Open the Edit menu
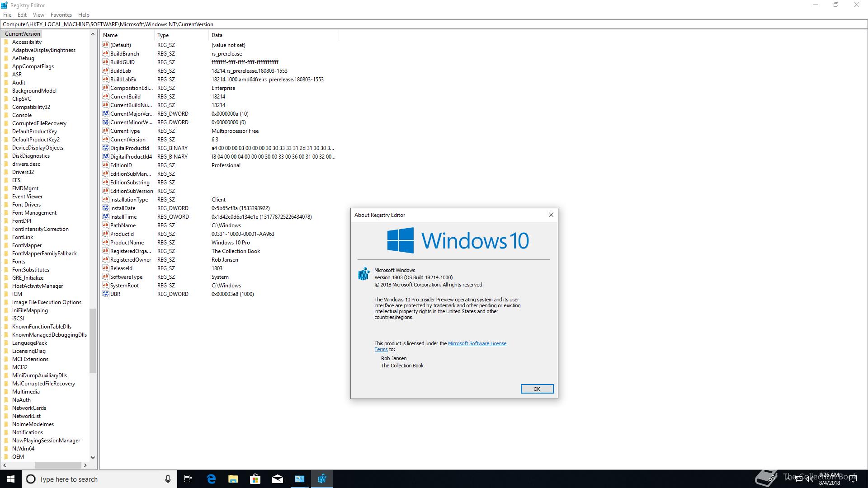 pyautogui.click(x=22, y=14)
